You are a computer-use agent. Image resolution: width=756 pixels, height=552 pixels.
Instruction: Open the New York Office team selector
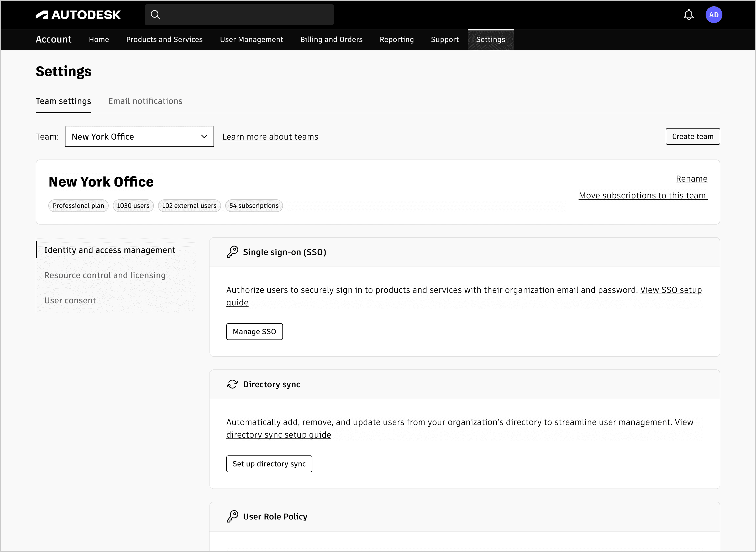point(134,136)
